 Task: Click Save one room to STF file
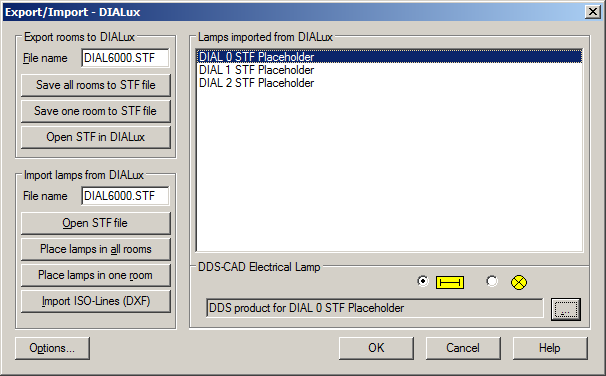click(x=95, y=111)
